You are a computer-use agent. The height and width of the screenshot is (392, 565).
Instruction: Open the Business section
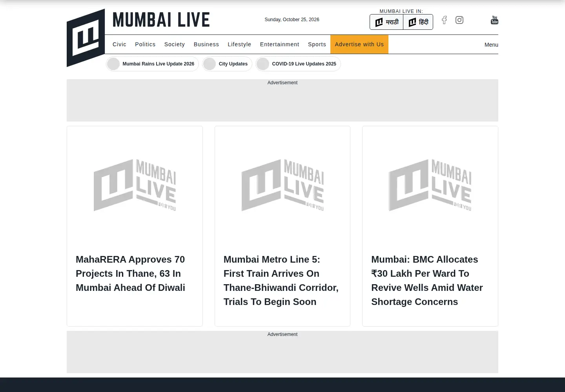tap(206, 44)
